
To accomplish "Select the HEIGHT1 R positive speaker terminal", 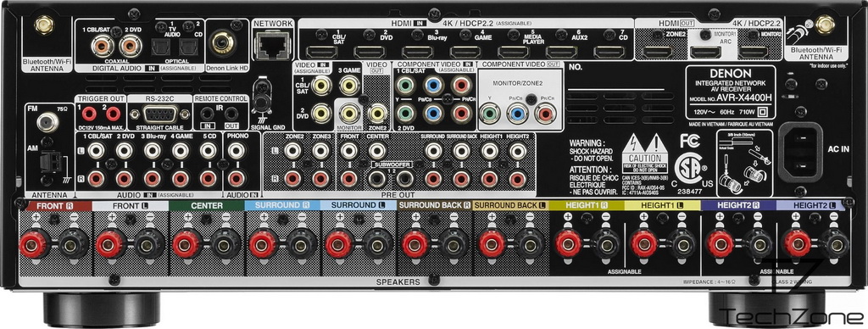I will coord(569,243).
